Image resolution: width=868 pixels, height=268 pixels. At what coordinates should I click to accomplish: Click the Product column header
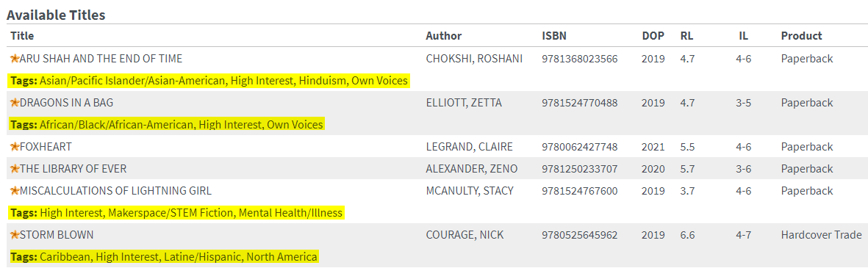[801, 36]
